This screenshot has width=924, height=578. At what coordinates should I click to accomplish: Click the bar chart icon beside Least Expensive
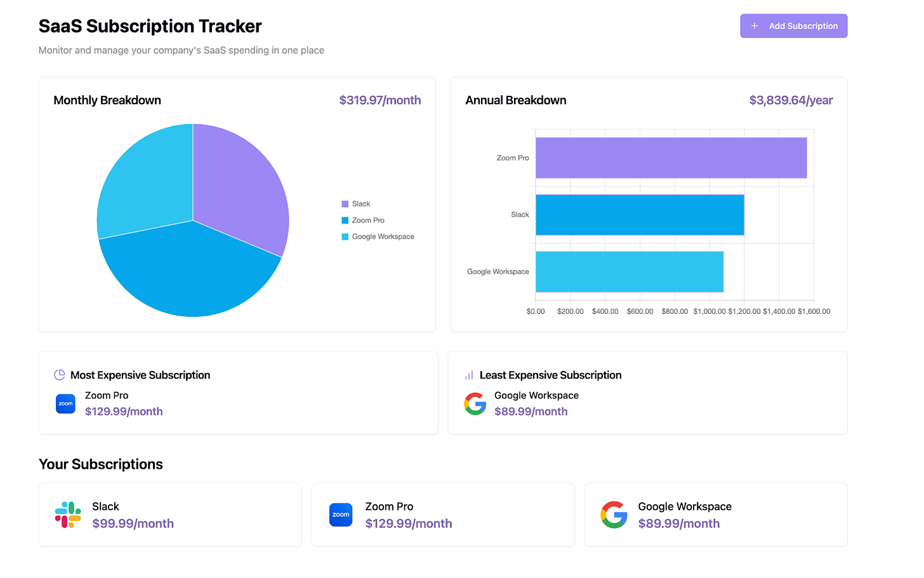[x=469, y=375]
